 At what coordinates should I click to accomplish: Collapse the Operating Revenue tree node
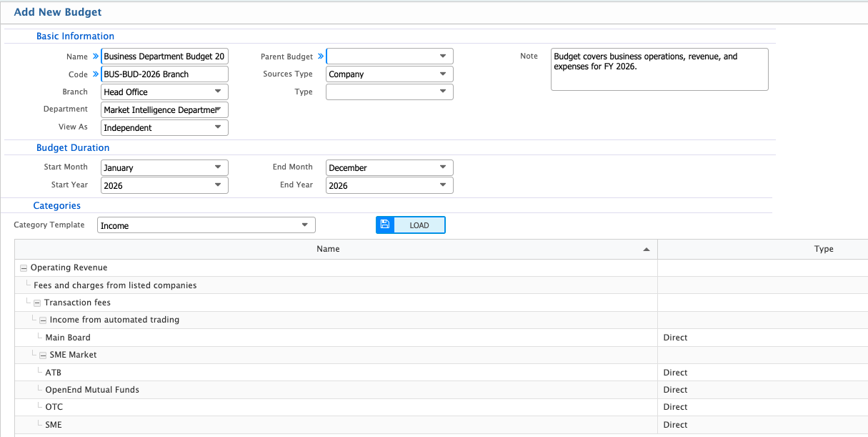[23, 267]
